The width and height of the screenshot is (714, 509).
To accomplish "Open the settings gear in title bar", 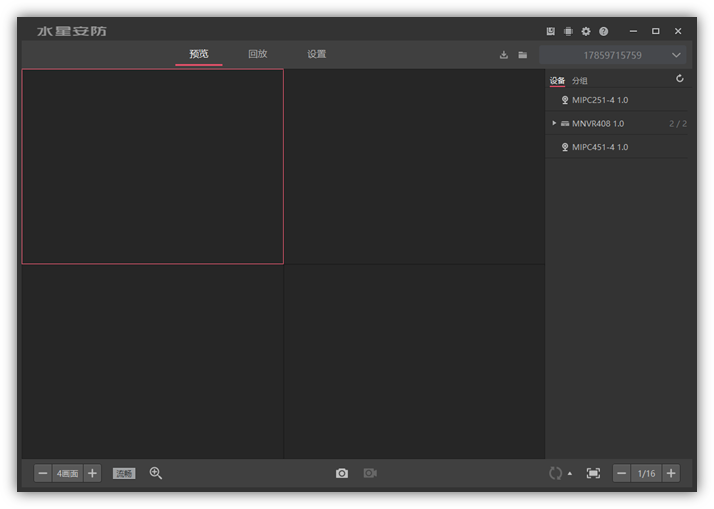I will [x=586, y=32].
